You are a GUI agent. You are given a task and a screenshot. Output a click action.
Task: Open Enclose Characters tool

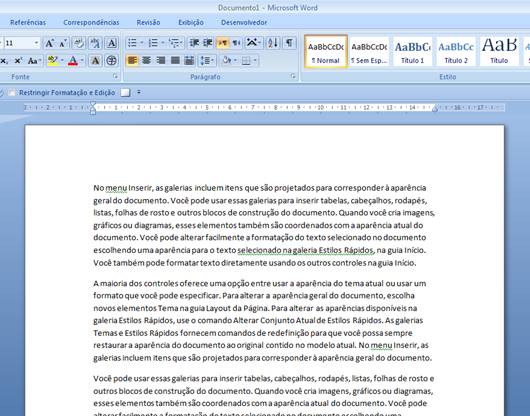[112, 61]
